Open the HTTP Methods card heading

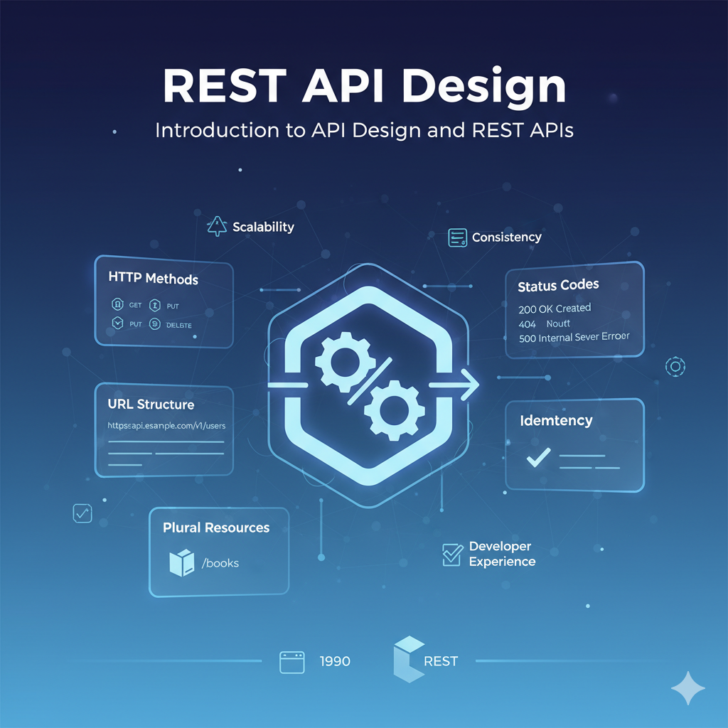(x=154, y=278)
